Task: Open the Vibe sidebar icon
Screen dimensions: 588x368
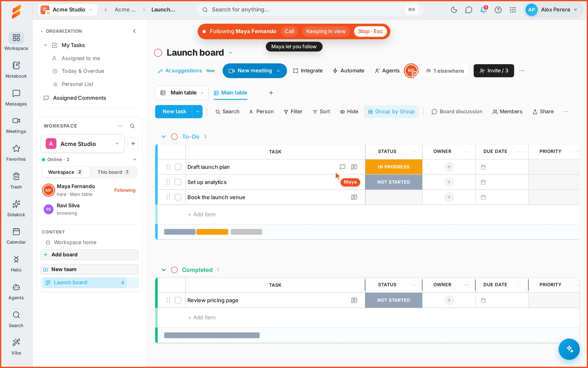Action: (16, 347)
